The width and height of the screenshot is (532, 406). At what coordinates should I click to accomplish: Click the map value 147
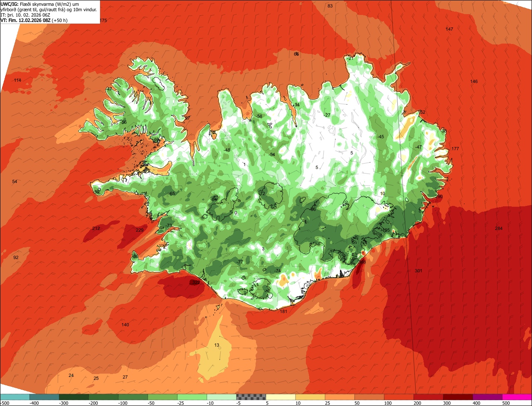pyautogui.click(x=449, y=29)
